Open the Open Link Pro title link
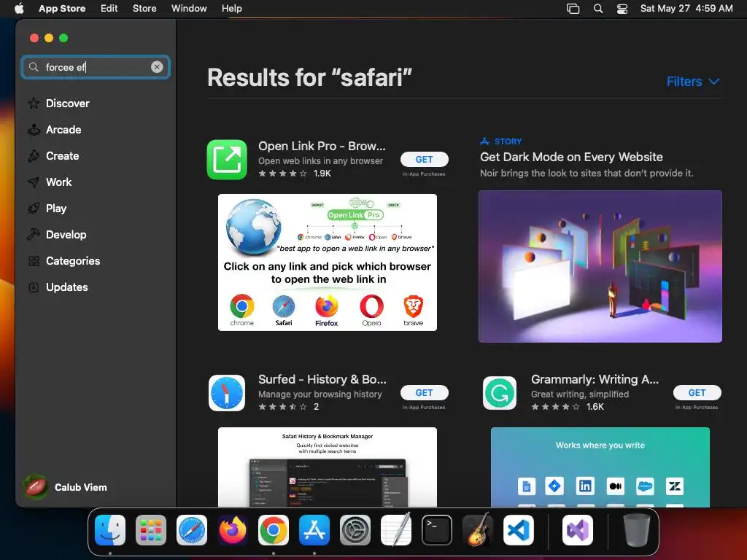Screen dimensions: 747x560 click(322, 146)
